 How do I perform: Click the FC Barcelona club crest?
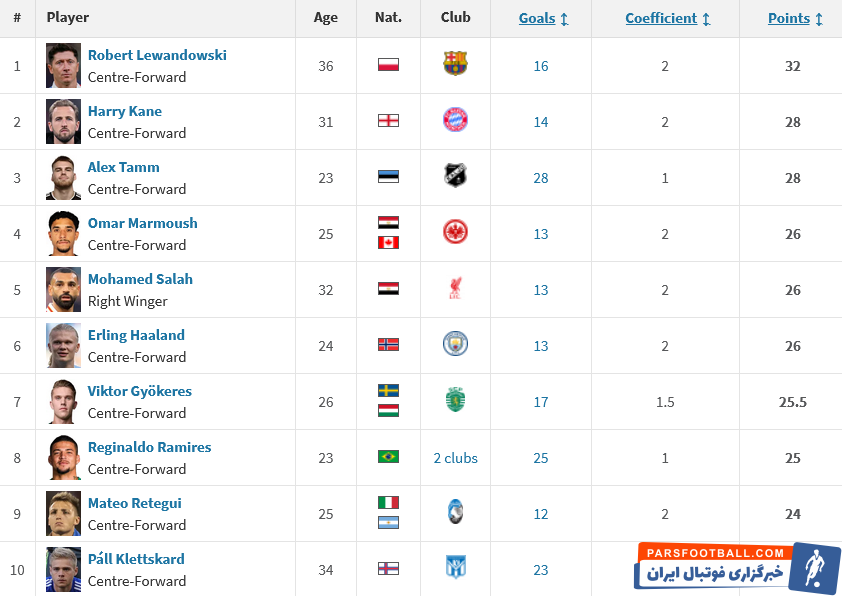455,64
